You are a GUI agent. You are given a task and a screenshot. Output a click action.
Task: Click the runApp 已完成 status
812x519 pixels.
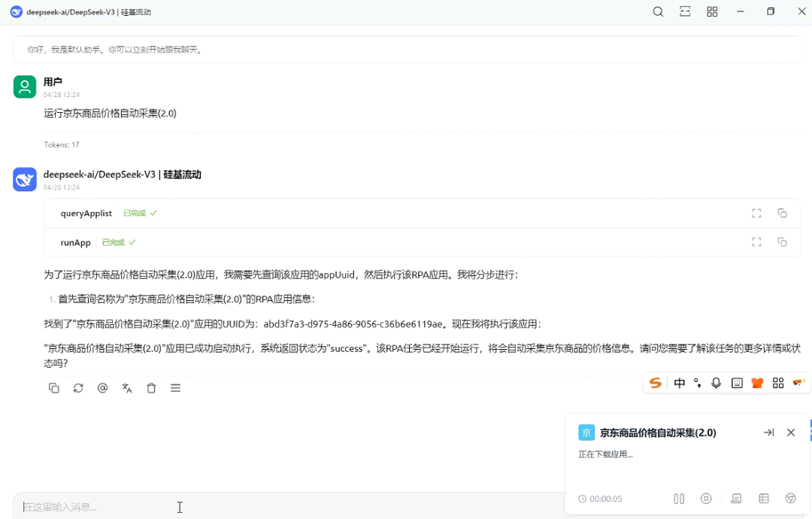[x=119, y=242]
